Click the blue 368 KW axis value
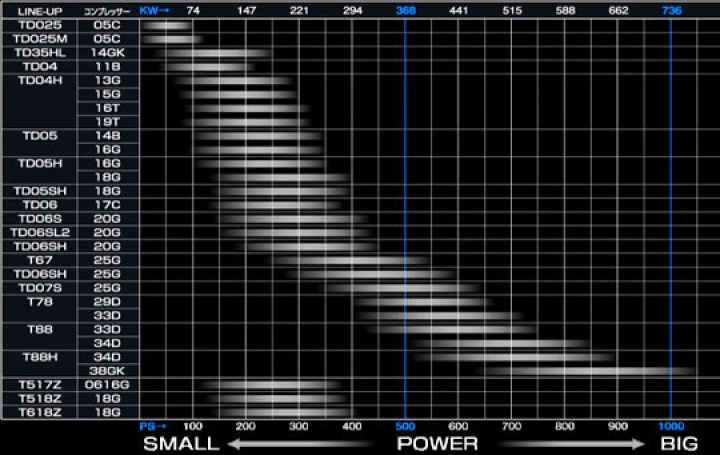 (x=405, y=10)
